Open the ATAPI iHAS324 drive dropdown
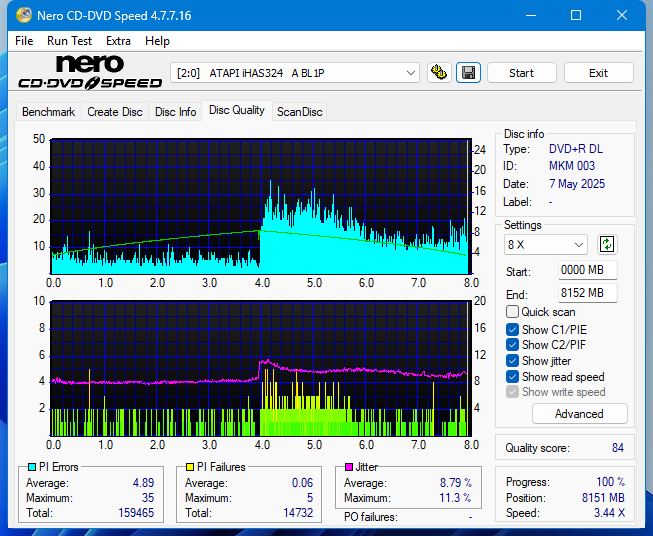 point(296,73)
